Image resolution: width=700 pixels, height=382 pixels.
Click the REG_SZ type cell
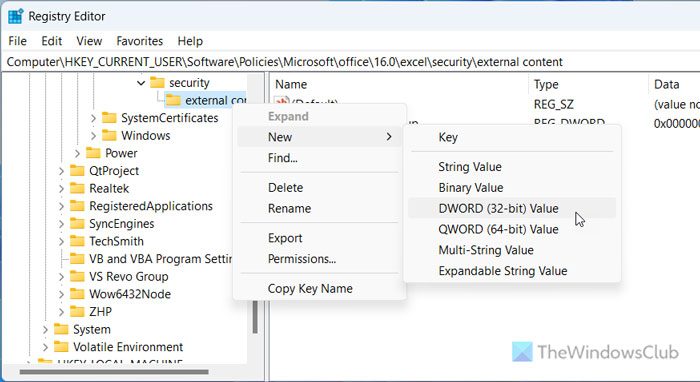pos(554,104)
